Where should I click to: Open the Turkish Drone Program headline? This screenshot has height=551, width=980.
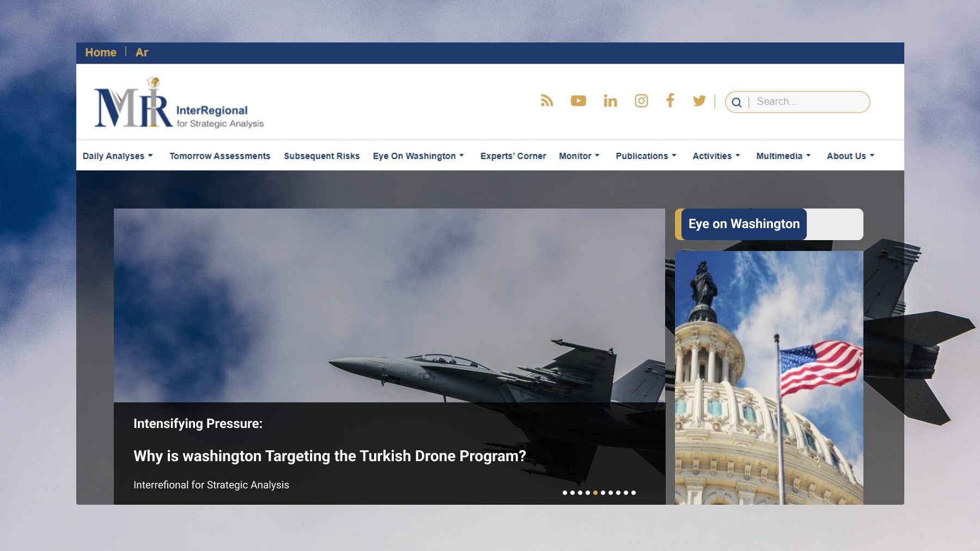pyautogui.click(x=330, y=456)
